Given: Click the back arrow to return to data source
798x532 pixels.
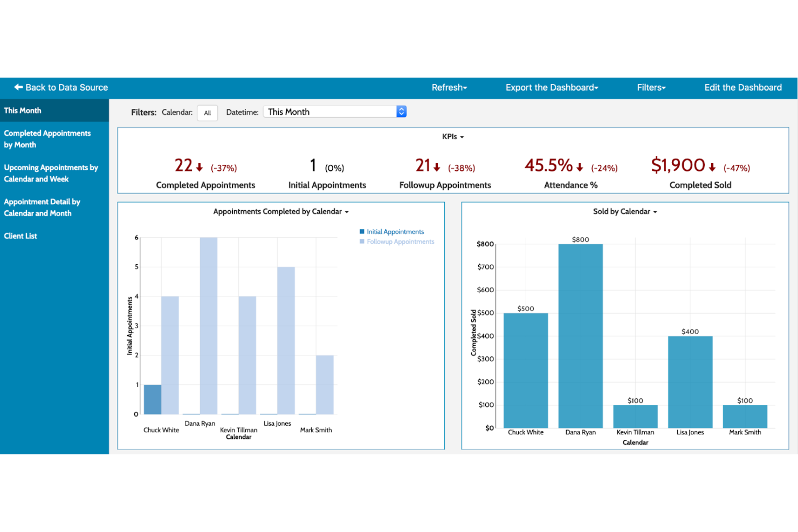Looking at the screenshot, I should (x=18, y=87).
